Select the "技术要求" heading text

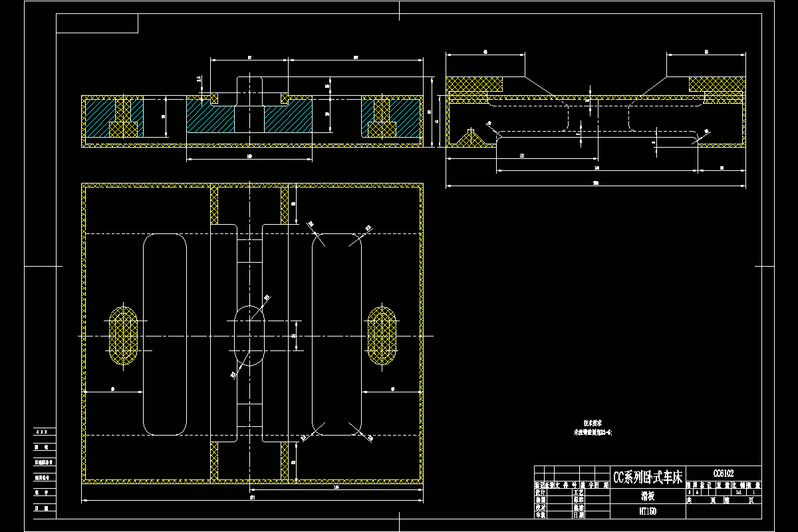(593, 422)
